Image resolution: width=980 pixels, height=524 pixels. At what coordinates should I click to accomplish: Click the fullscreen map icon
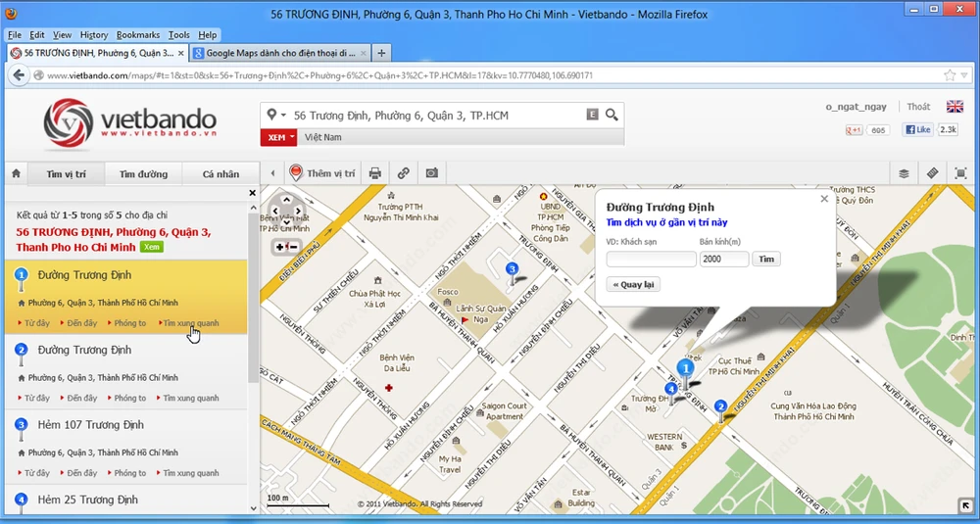[x=960, y=173]
